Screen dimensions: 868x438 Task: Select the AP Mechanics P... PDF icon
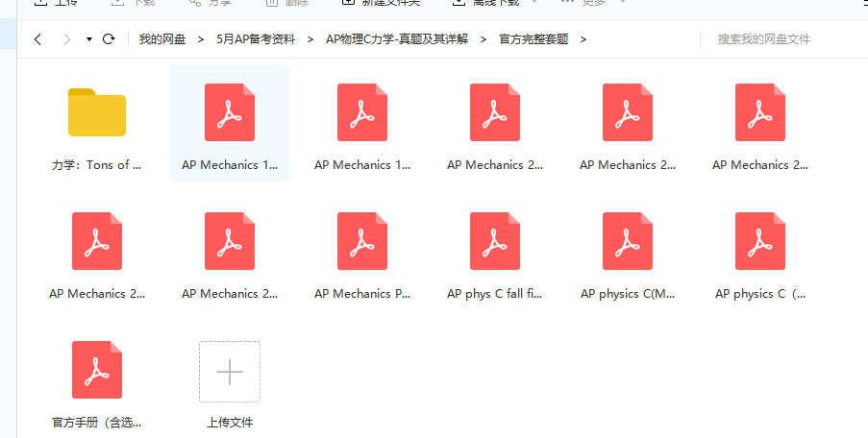pyautogui.click(x=362, y=241)
